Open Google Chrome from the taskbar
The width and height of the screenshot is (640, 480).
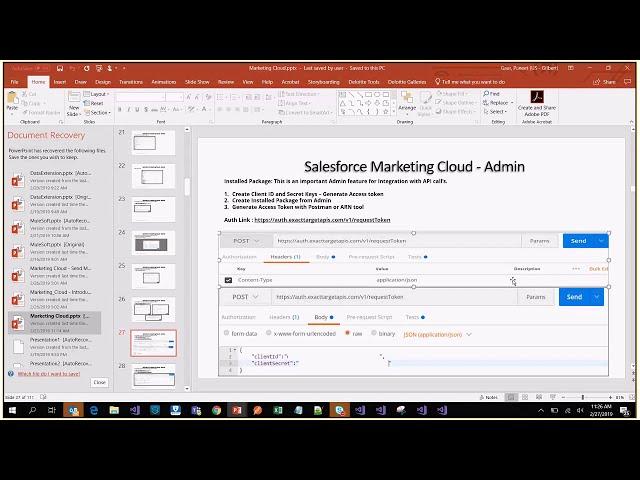[x=216, y=410]
